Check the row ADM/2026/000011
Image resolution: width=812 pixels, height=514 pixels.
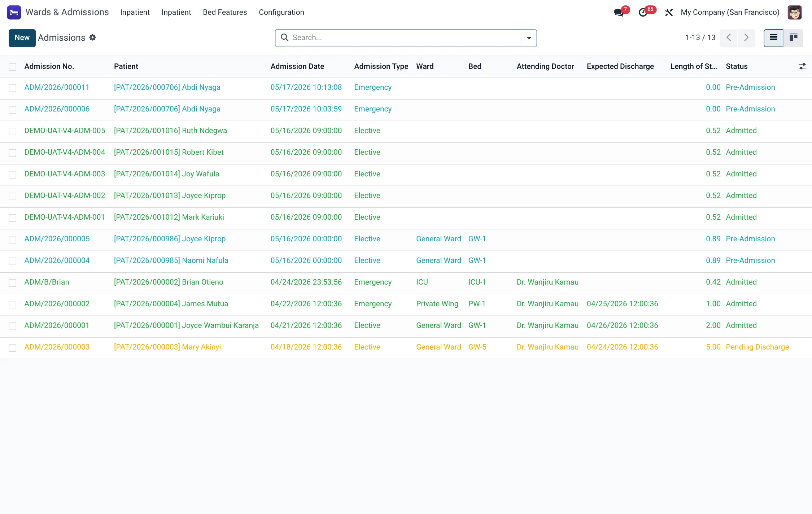13,88
